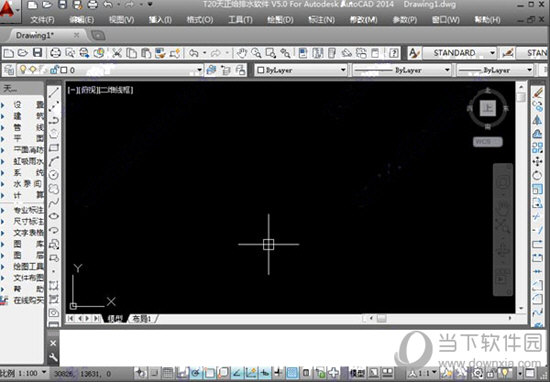Select the Line tool in draw toolbar

point(54,93)
